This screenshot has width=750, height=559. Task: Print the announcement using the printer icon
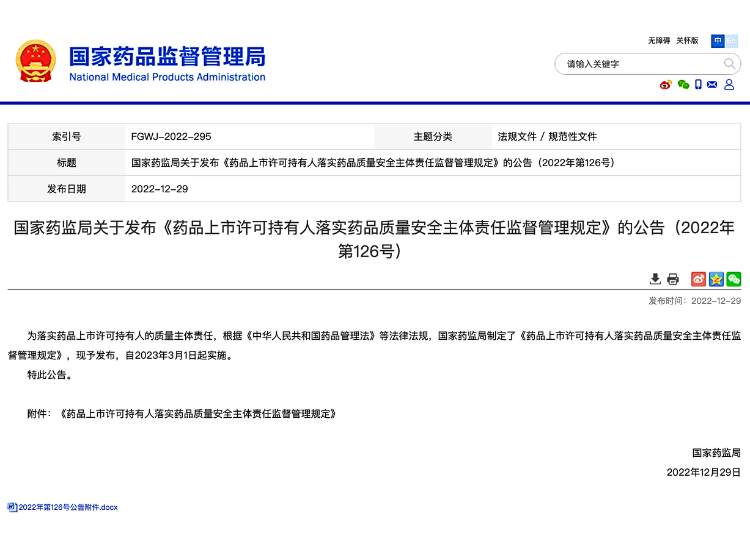(673, 279)
